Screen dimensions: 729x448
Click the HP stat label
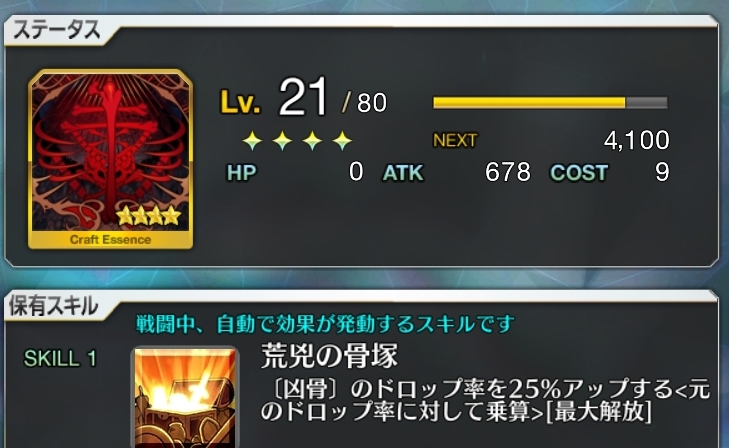[241, 173]
